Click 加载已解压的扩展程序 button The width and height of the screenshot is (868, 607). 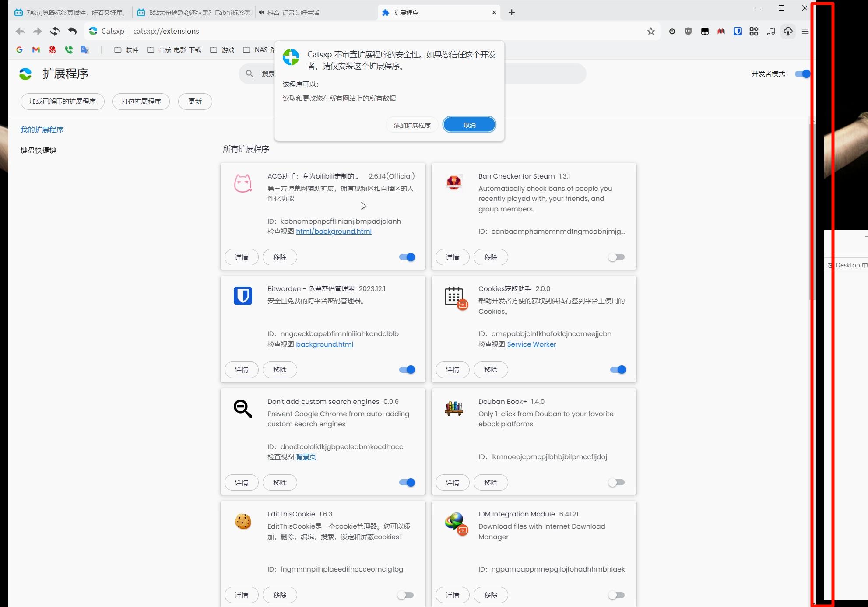tap(63, 102)
